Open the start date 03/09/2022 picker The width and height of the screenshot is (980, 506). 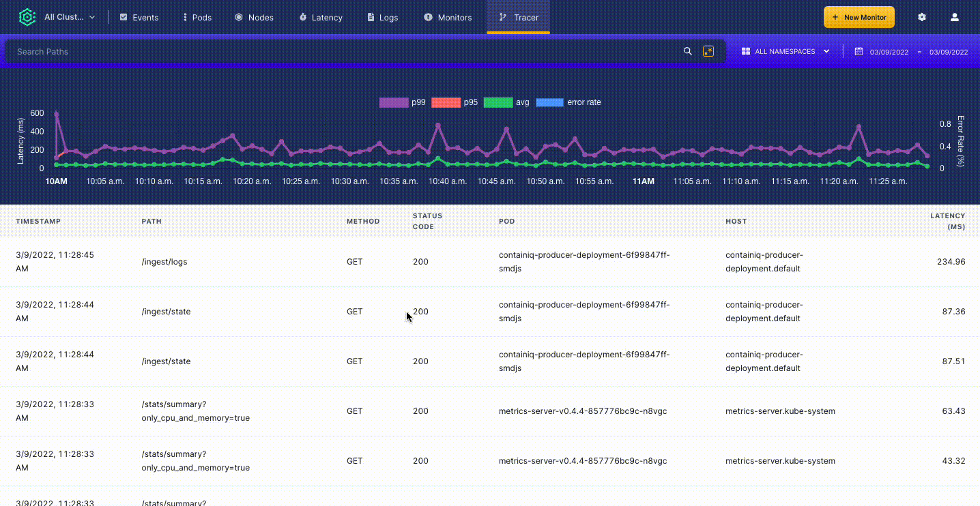889,52
